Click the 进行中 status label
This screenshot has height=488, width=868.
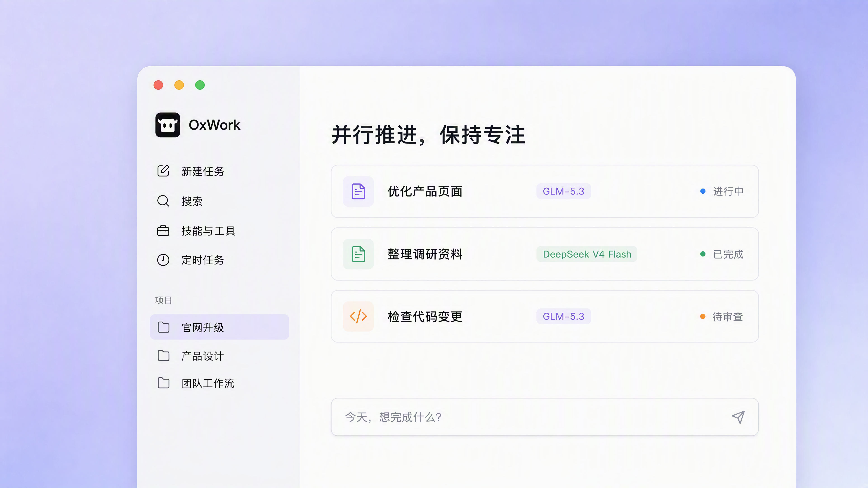coord(728,191)
